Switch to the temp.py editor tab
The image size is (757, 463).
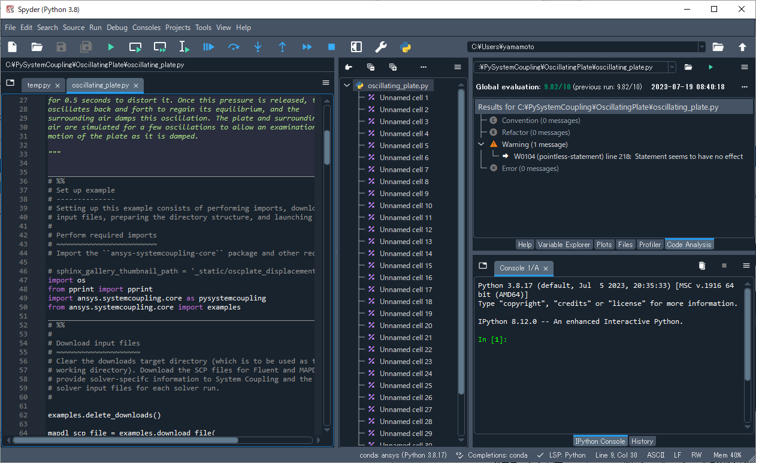[x=38, y=86]
